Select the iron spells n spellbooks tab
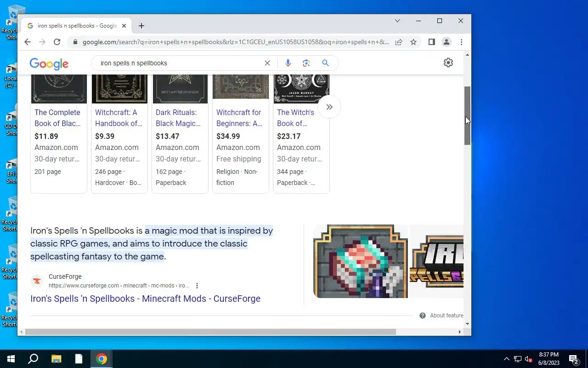The image size is (588, 368). tap(76, 26)
